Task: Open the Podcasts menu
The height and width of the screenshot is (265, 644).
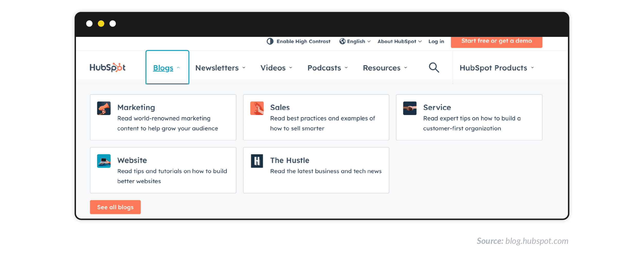Action: (x=328, y=68)
